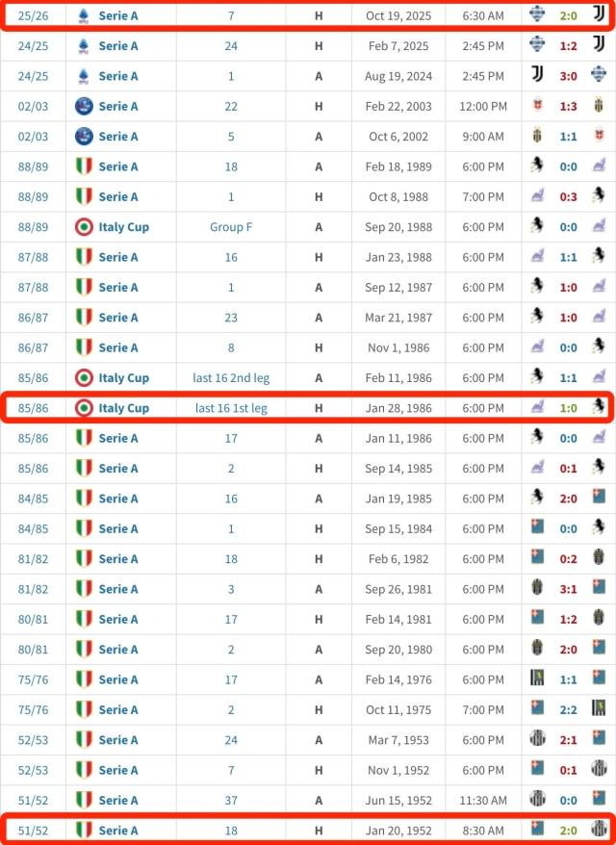Click the Serie A logo in the Feb 22, 2003 row

pos(83,106)
